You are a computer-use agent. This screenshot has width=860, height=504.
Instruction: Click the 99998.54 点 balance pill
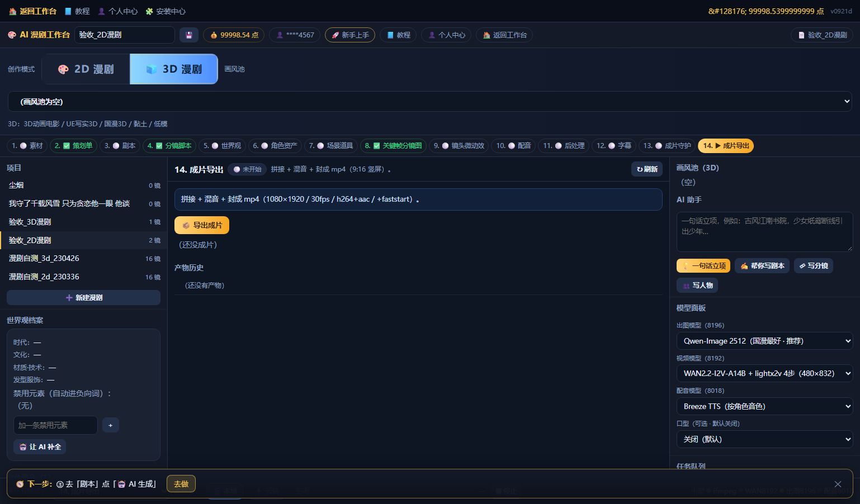coord(234,35)
